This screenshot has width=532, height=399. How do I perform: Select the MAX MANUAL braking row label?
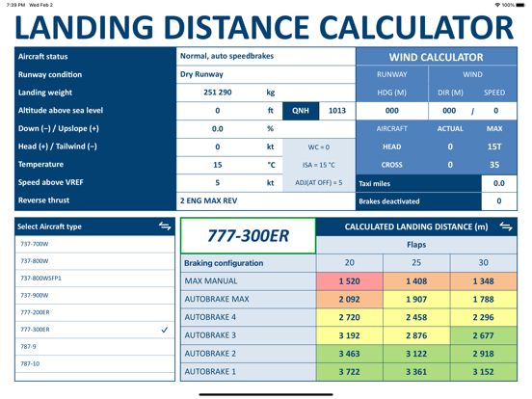[x=249, y=280]
